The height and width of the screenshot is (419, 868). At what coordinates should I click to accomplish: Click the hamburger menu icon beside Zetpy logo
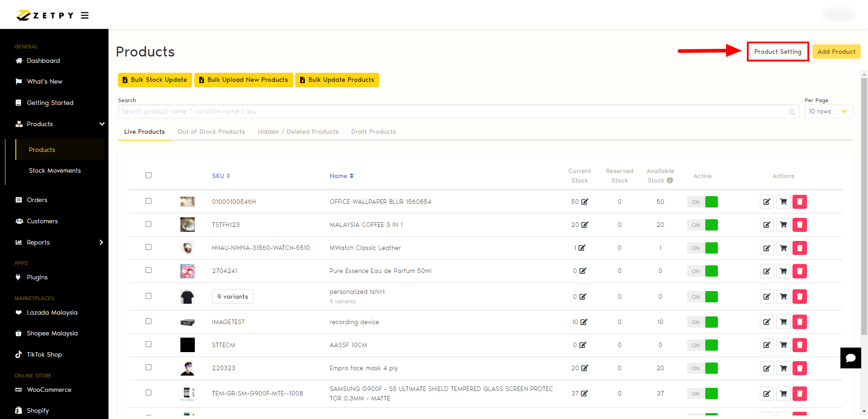click(85, 15)
